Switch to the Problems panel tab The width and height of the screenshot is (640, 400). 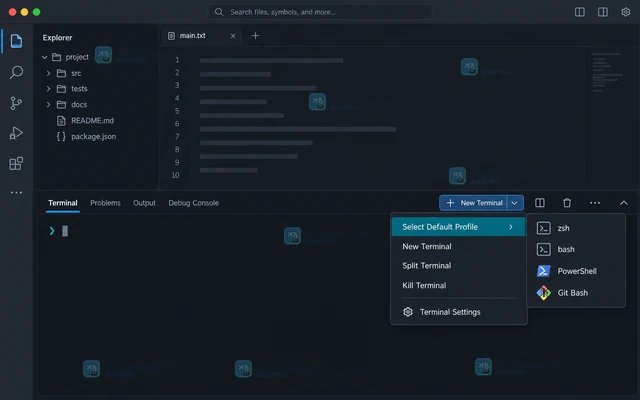click(105, 203)
